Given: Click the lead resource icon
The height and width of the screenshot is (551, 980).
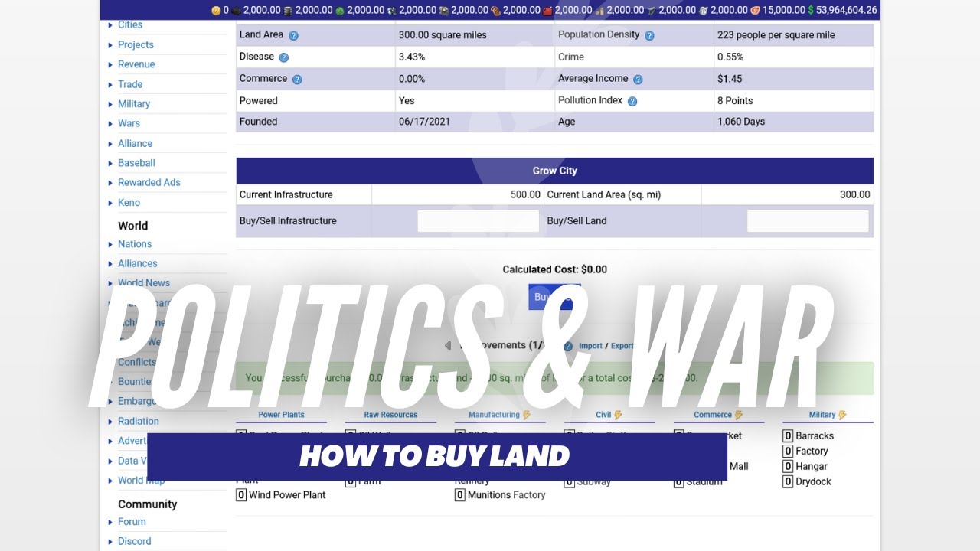Looking at the screenshot, I should pyautogui.click(x=391, y=10).
